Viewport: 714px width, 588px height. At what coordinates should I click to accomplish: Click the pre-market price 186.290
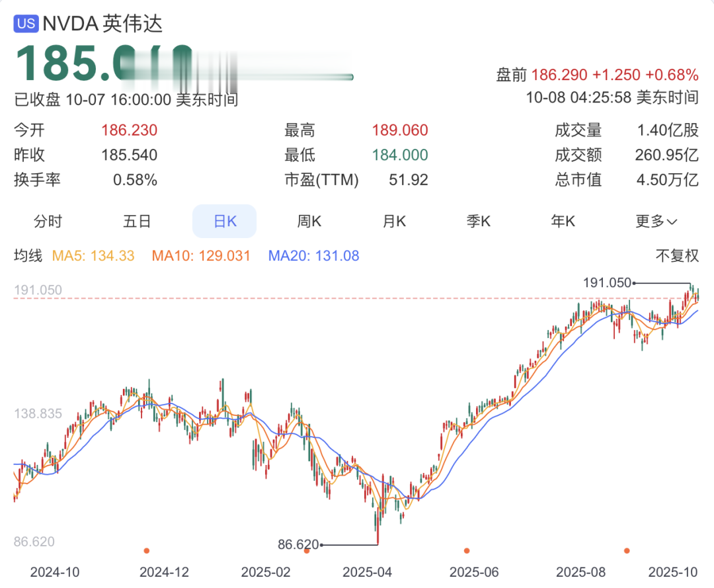click(559, 75)
